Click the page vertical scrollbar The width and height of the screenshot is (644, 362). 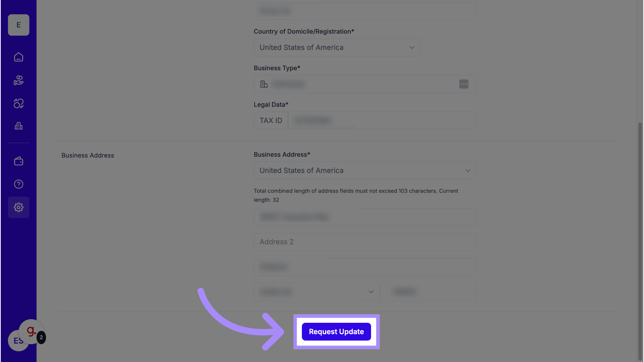640,235
